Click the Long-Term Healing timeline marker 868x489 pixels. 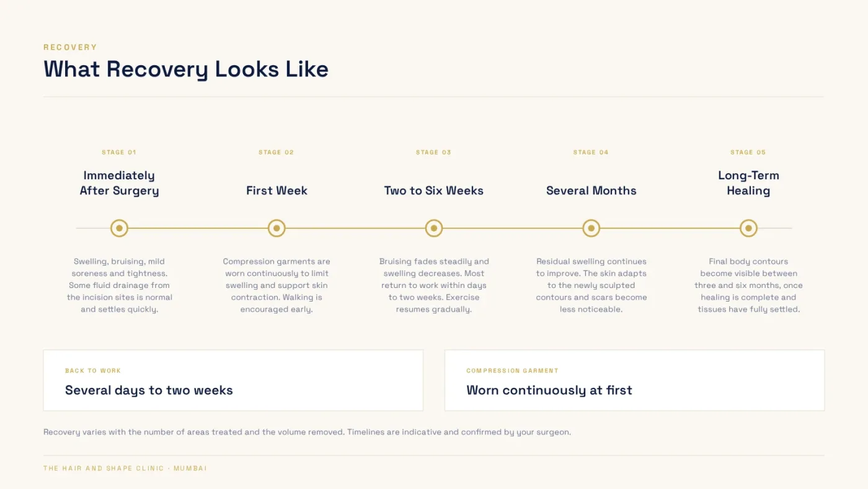[x=748, y=228]
